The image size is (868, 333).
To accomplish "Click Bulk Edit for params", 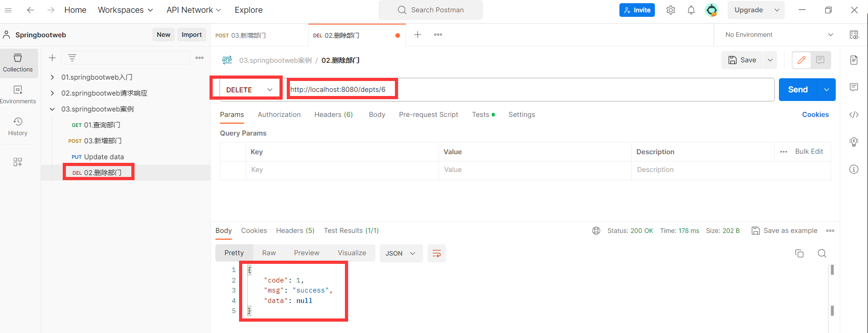I will coord(809,151).
